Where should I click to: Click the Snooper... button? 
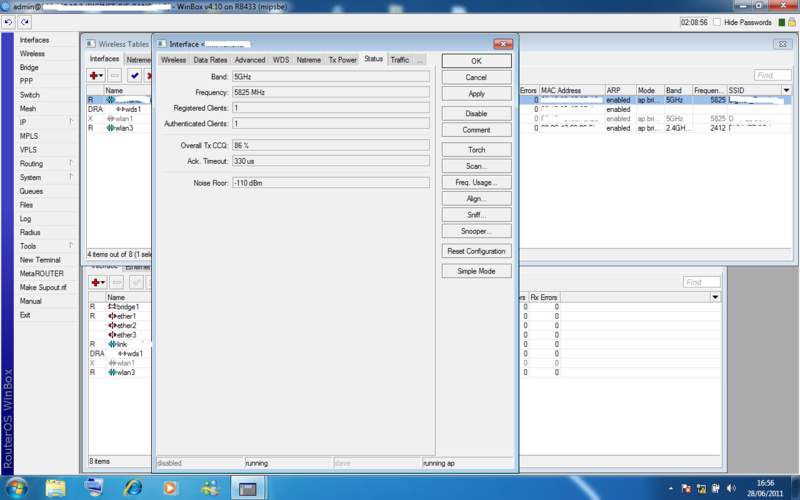[476, 231]
